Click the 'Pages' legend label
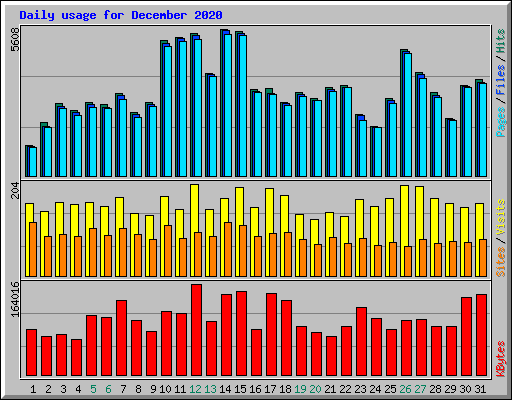This screenshot has height=400, width=512. 501,122
